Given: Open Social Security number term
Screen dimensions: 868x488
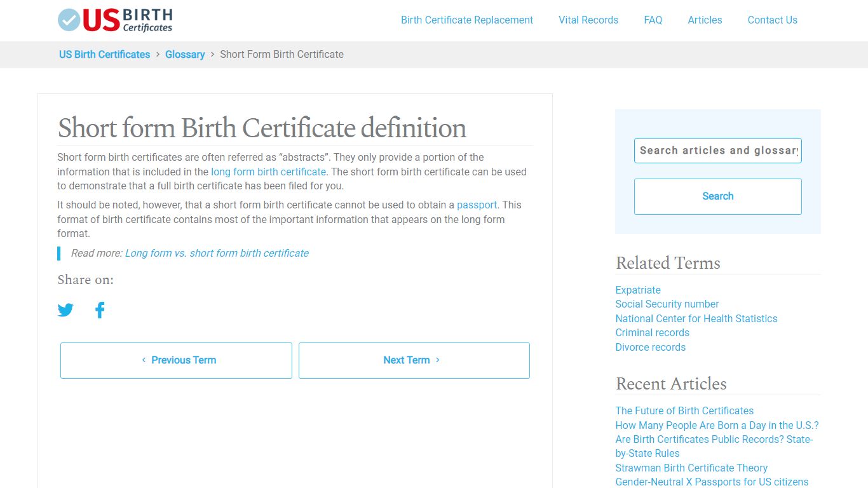Looking at the screenshot, I should click(667, 304).
